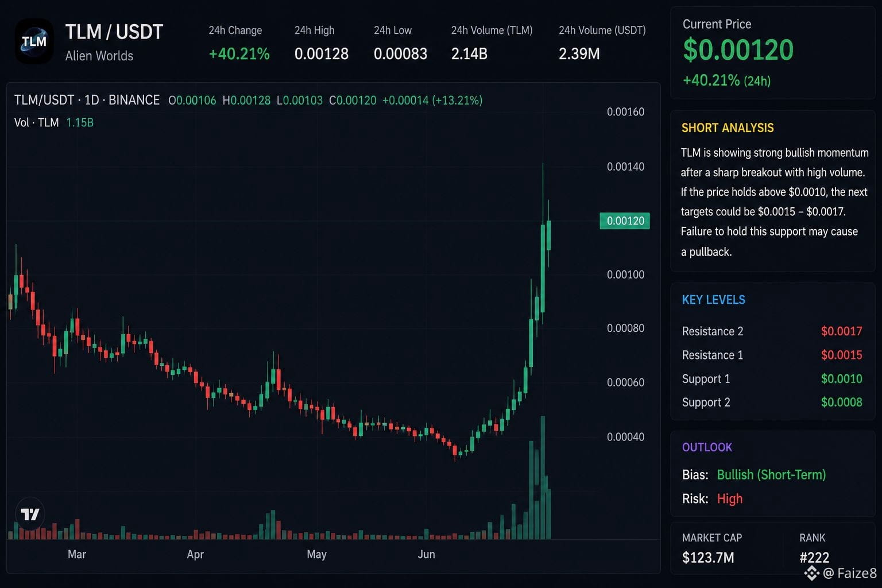Click the SHORT ANALYSIS heading

728,128
